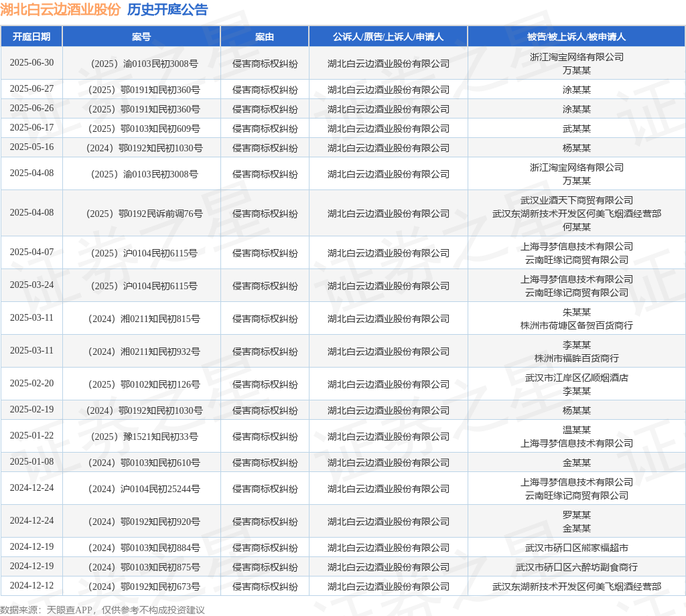Select defendant 株洲市荷塘区备贺百货商行
686x616 pixels.
pos(577,325)
